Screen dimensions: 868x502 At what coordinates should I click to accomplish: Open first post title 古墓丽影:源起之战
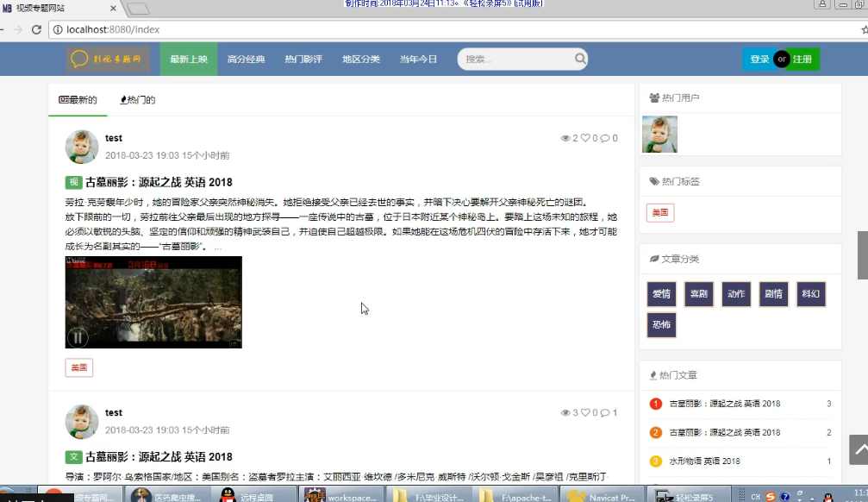159,182
